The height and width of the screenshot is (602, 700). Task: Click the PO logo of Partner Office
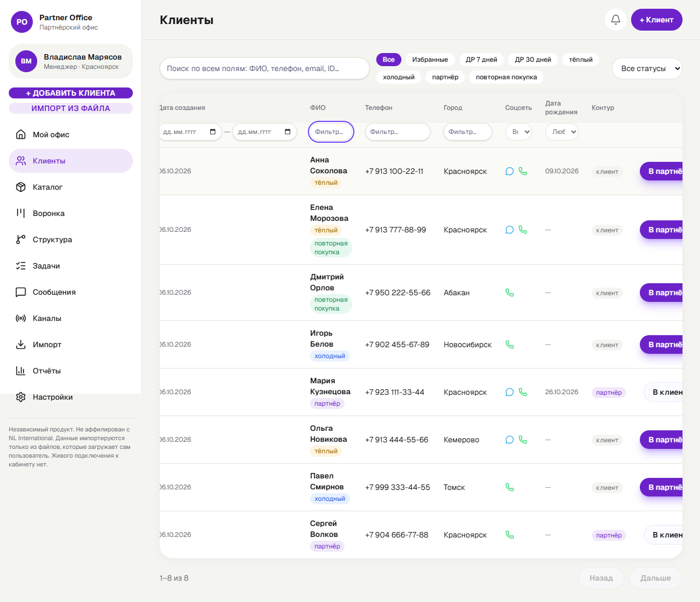[22, 22]
